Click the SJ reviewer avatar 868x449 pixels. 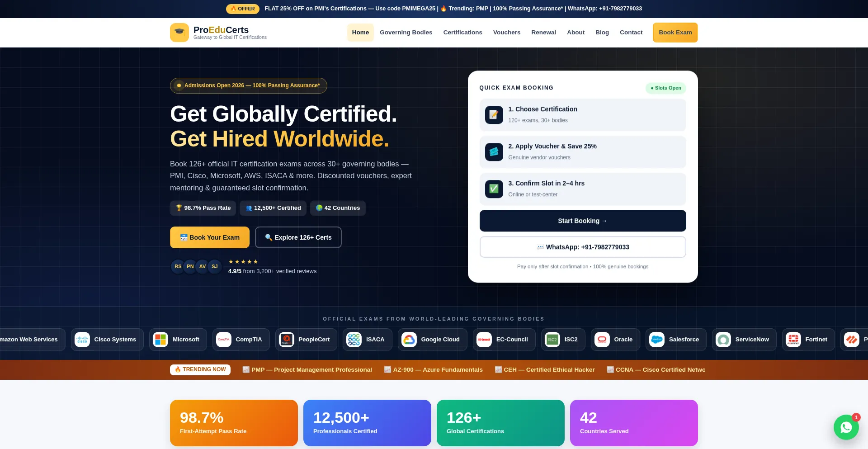tap(215, 267)
